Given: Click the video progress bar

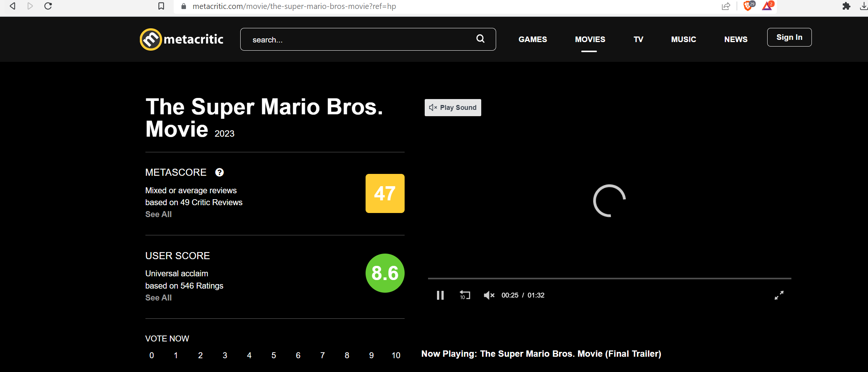Looking at the screenshot, I should point(610,278).
